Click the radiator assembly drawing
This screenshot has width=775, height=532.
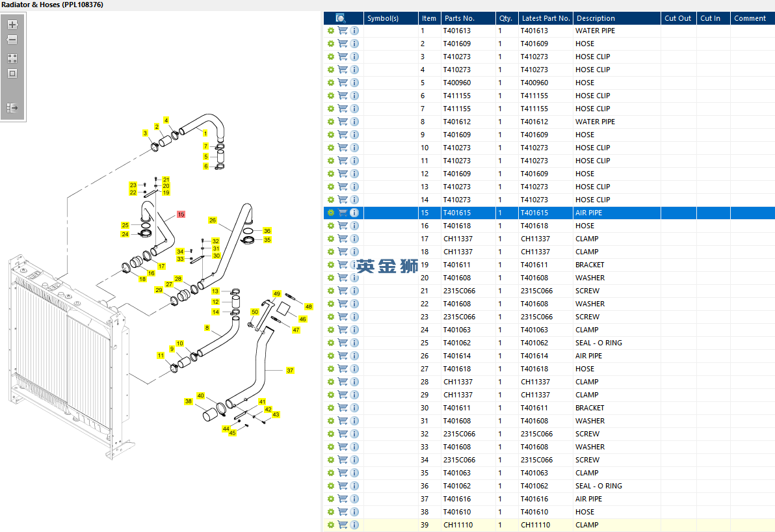[69, 358]
